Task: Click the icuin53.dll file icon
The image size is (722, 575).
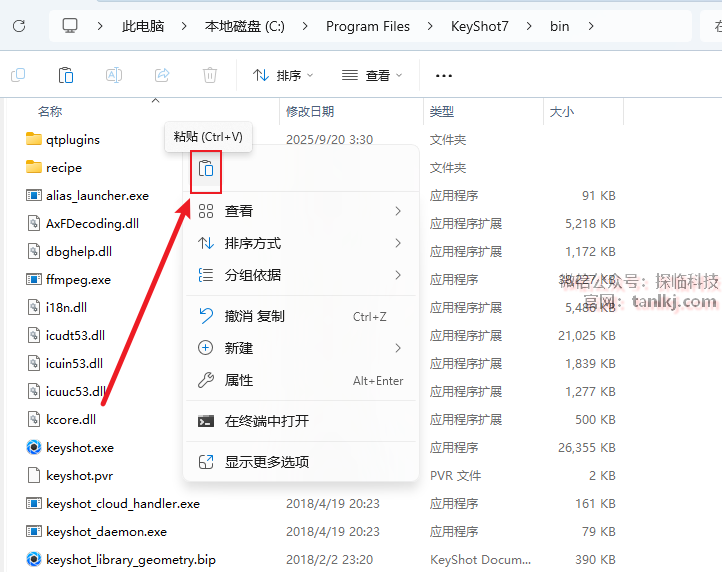Action: tap(34, 364)
